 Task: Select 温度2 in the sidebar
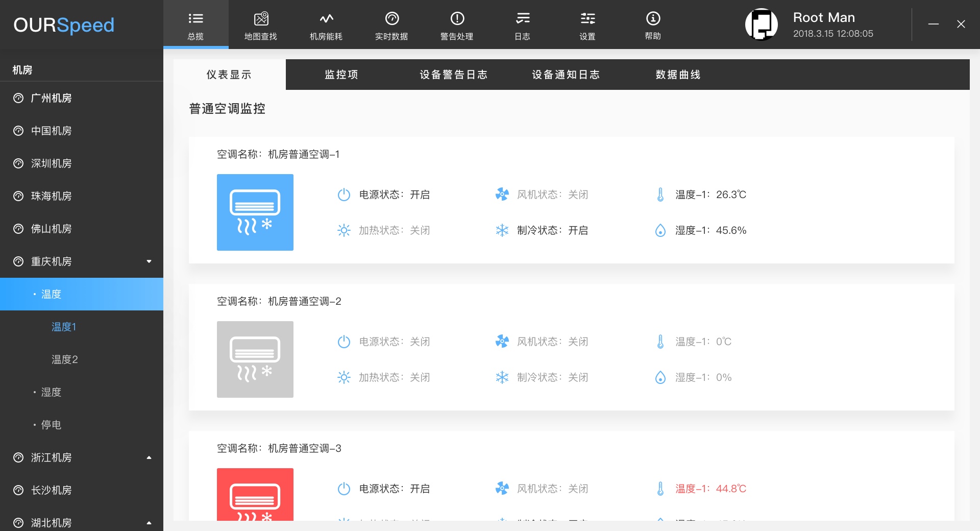65,359
